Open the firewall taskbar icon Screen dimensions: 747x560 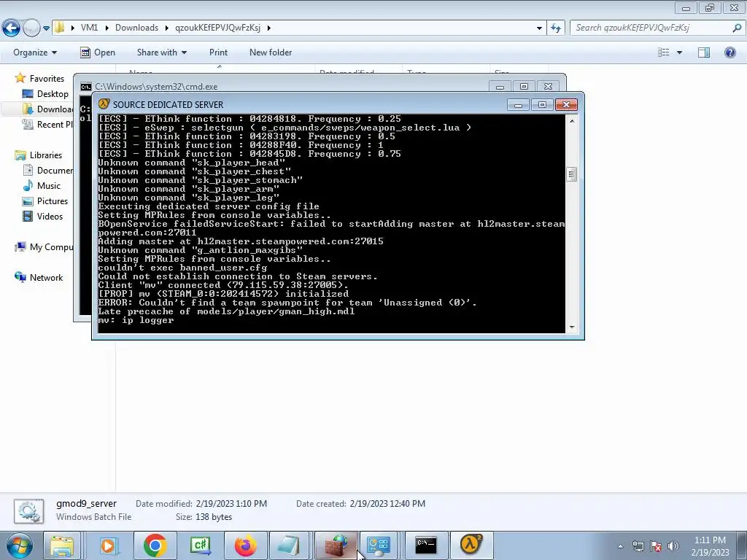coord(336,545)
